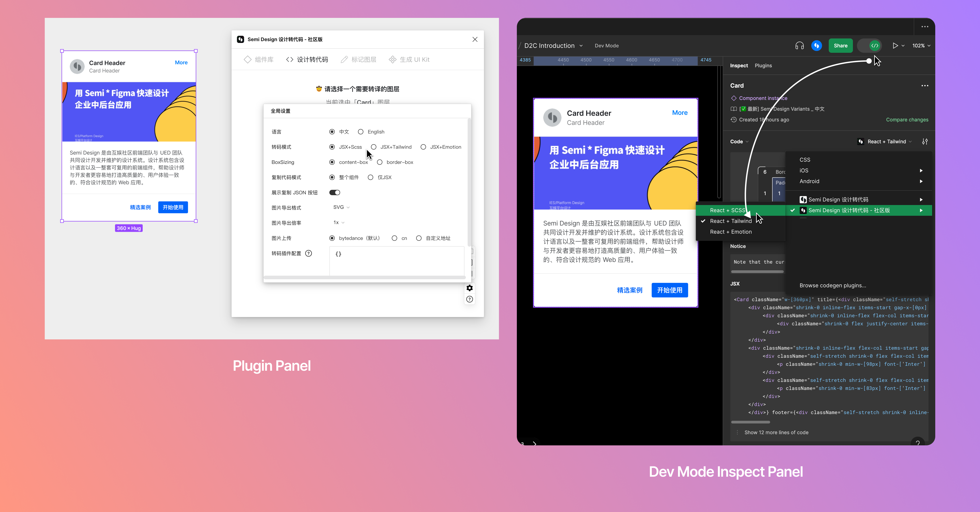Toggle the 展示复制 JSON 按钮 switch
Screen dimensions: 980x512
coord(335,192)
